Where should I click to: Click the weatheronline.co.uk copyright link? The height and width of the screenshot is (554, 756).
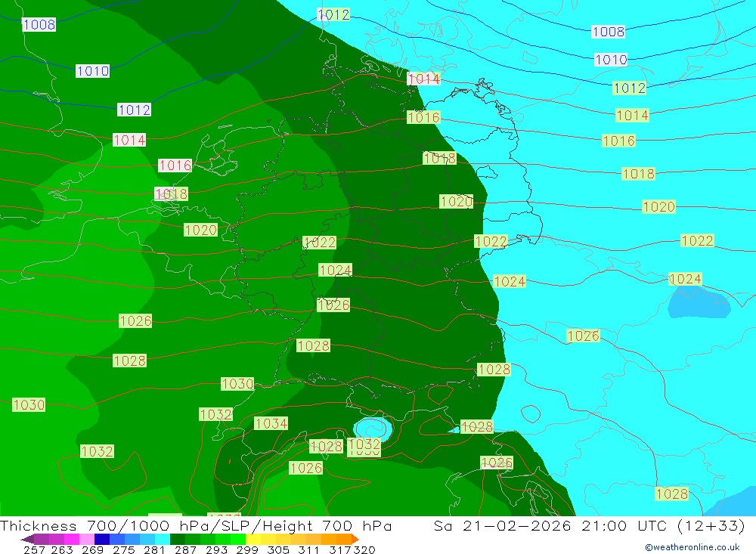coord(692,547)
